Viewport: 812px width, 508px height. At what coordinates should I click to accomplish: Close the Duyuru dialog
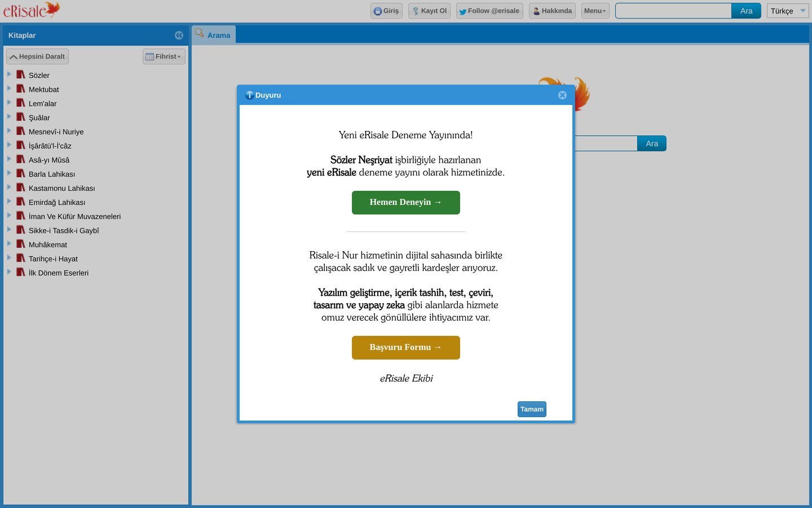(562, 95)
